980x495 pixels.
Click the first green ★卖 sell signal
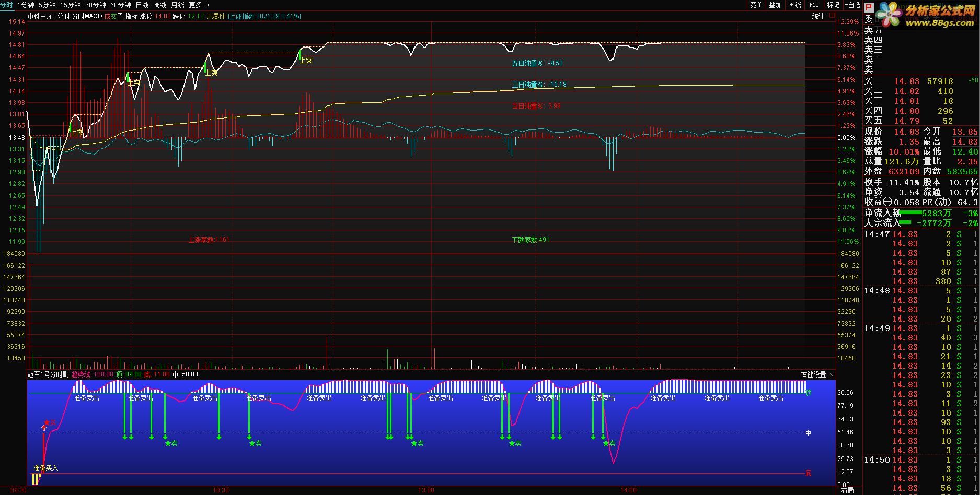click(x=171, y=443)
